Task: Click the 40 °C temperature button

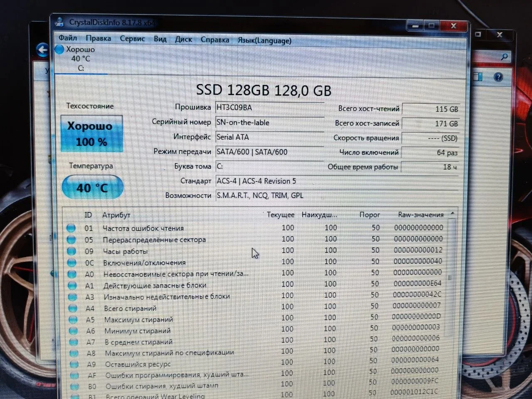Action: point(92,188)
